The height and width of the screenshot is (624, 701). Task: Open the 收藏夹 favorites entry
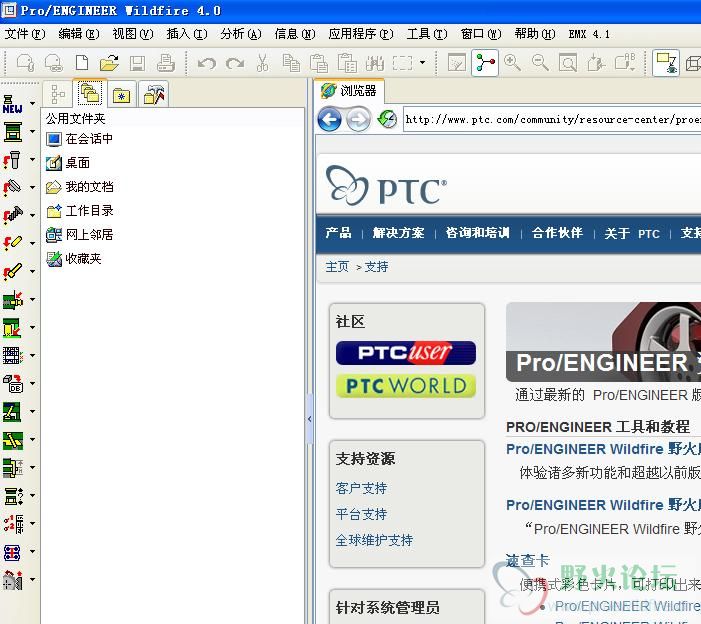click(x=74, y=258)
